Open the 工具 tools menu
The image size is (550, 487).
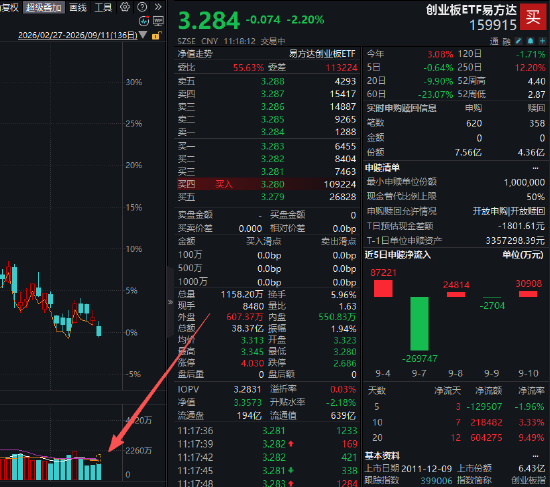[x=103, y=7]
